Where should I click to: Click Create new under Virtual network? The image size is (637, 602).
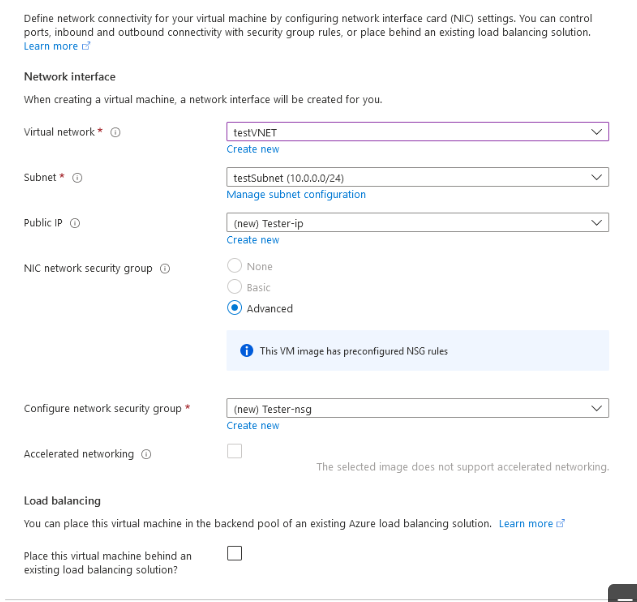tap(253, 149)
